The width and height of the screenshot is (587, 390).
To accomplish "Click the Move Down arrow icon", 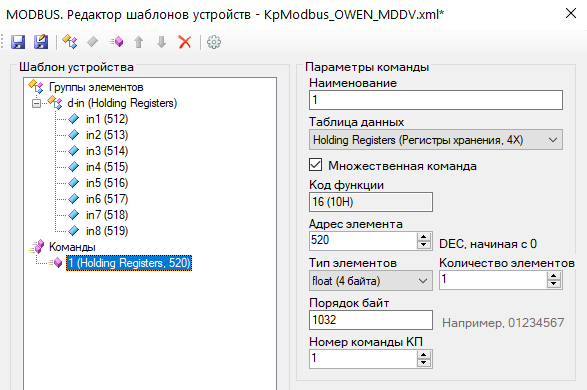I will 161,42.
